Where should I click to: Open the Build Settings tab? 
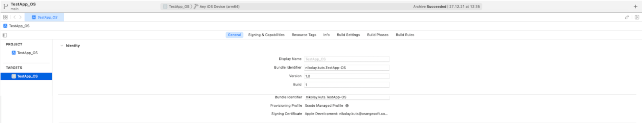[x=348, y=35]
